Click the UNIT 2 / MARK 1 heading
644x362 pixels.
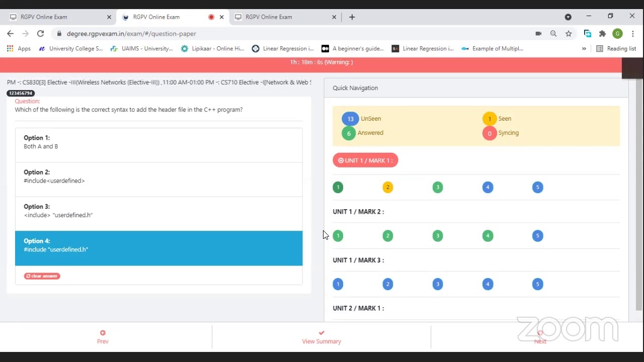coord(358,308)
